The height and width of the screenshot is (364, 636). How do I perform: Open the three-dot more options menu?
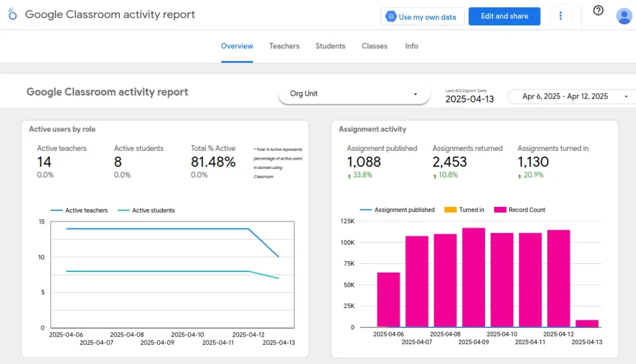[561, 16]
